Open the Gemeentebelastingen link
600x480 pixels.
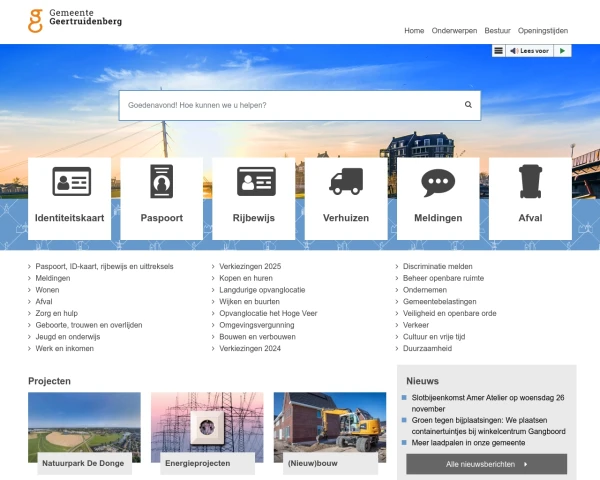(x=439, y=302)
